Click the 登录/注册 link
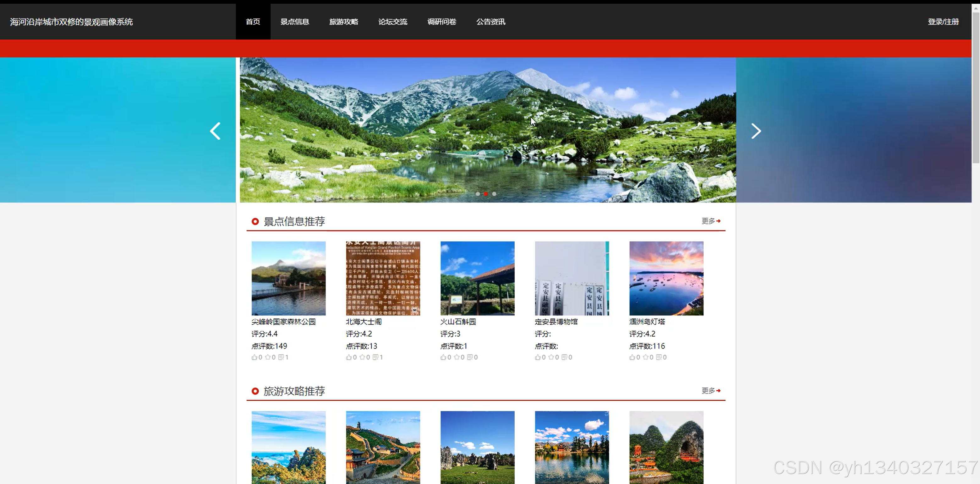The width and height of the screenshot is (980, 484). [x=943, y=22]
